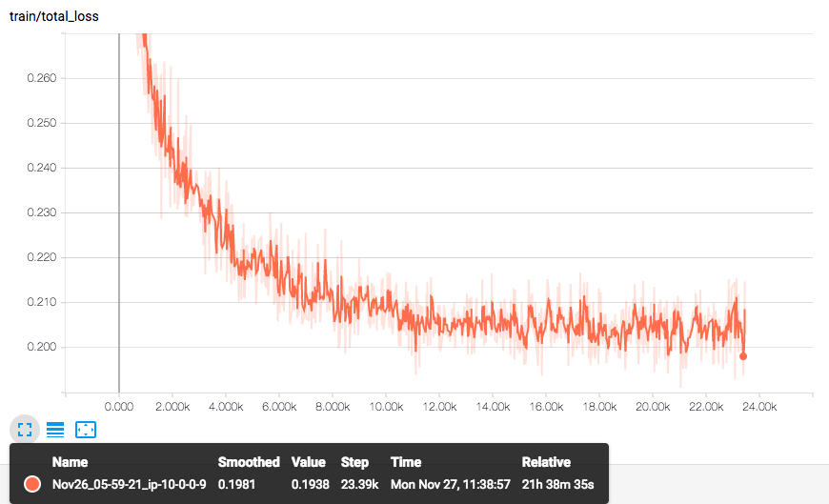Image resolution: width=829 pixels, height=504 pixels.
Task: Click the Time column header
Action: coord(406,462)
